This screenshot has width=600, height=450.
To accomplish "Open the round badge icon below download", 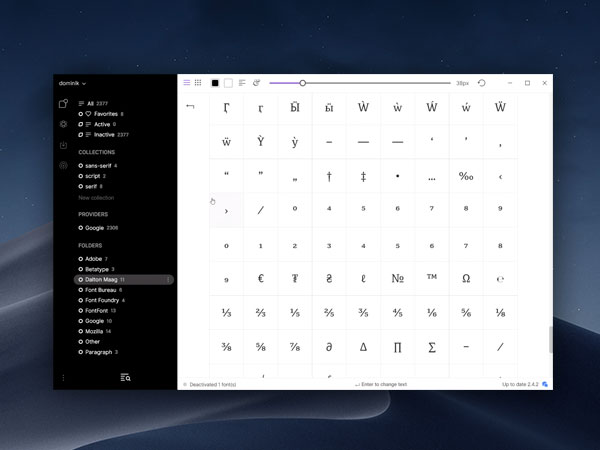I will pyautogui.click(x=63, y=165).
